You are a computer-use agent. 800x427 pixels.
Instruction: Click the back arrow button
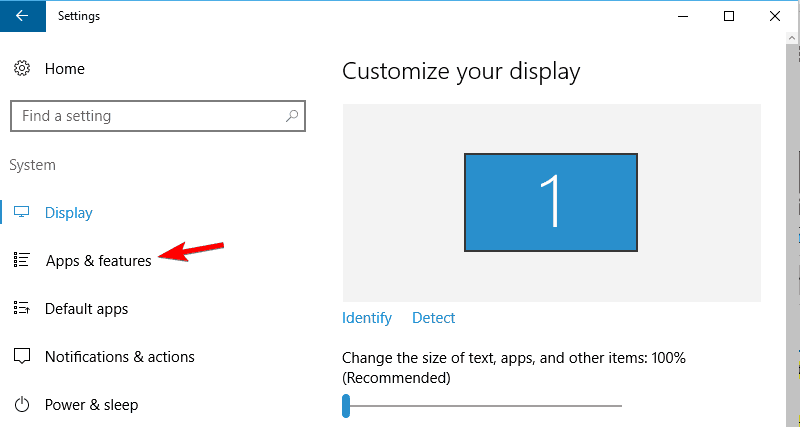pos(21,16)
